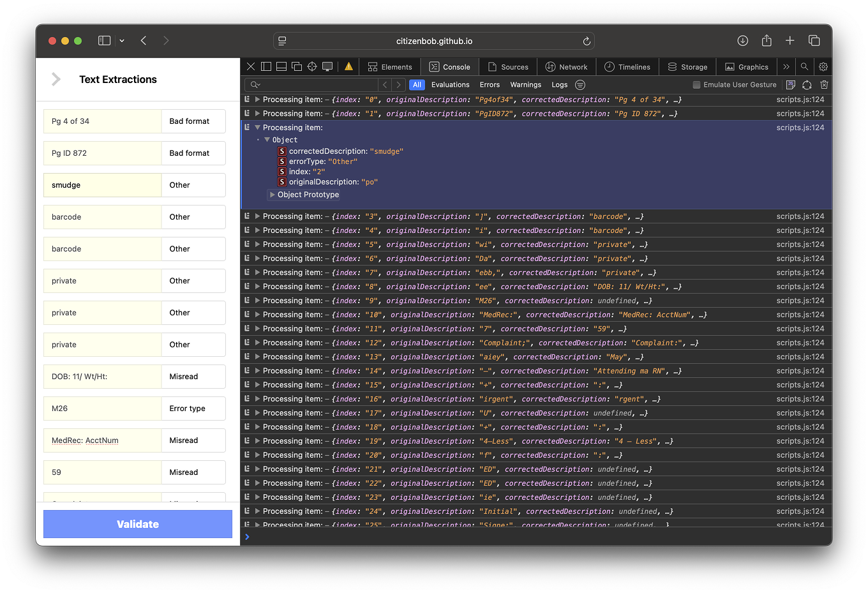Expand Object Prototype node

pos(273,195)
